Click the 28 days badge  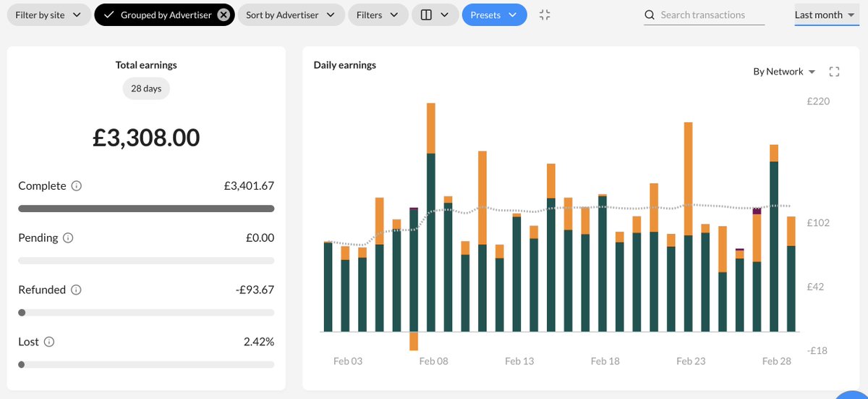146,88
